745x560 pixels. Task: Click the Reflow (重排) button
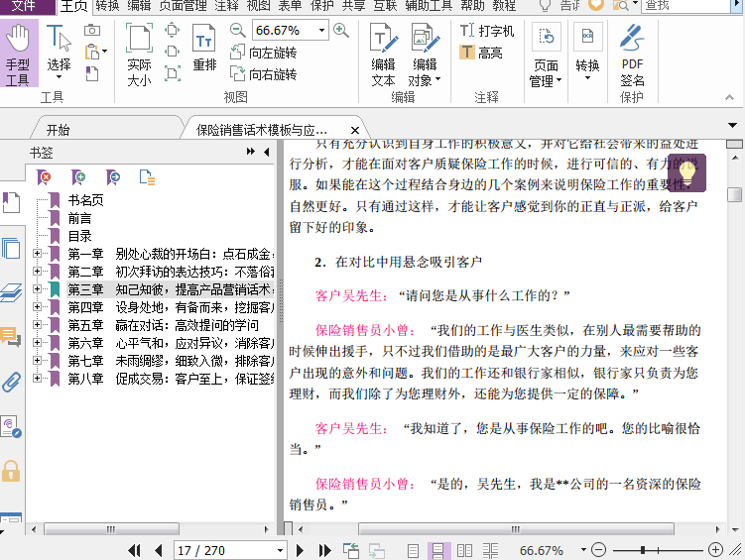204,48
